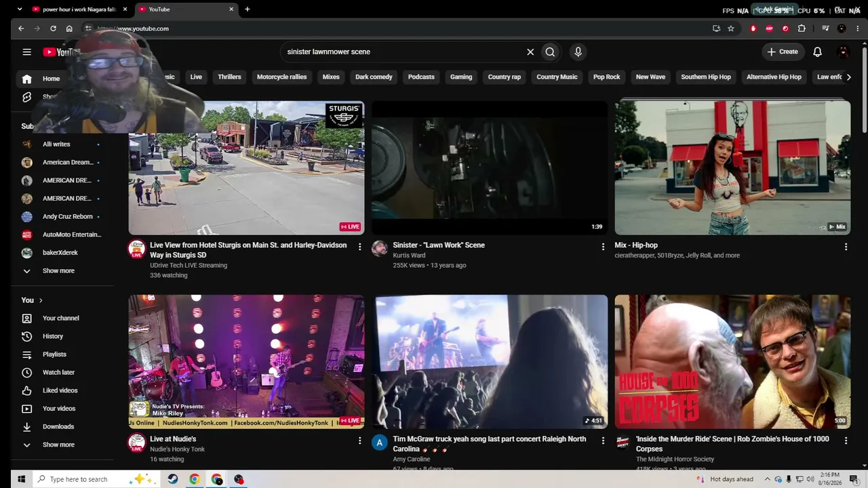The image size is (868, 488).
Task: Select the Gaming filter chip
Action: (x=461, y=77)
